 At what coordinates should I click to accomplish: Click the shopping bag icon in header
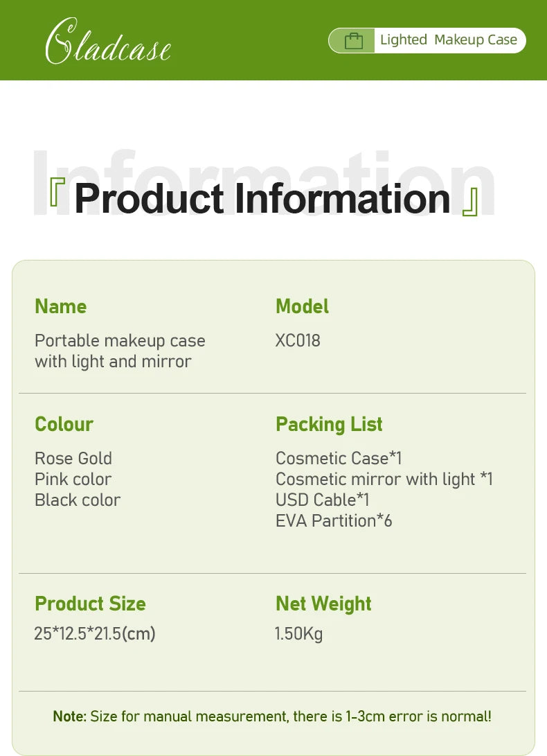point(354,41)
